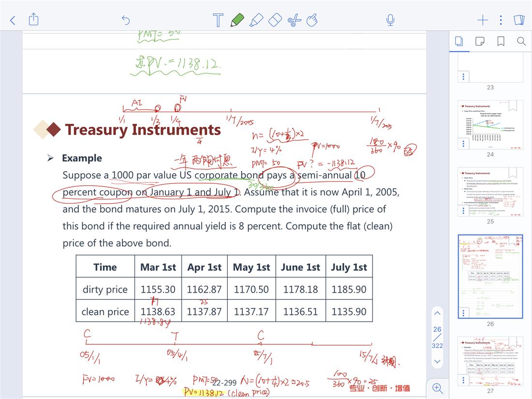Switch to the search sidebar tab

click(x=521, y=42)
